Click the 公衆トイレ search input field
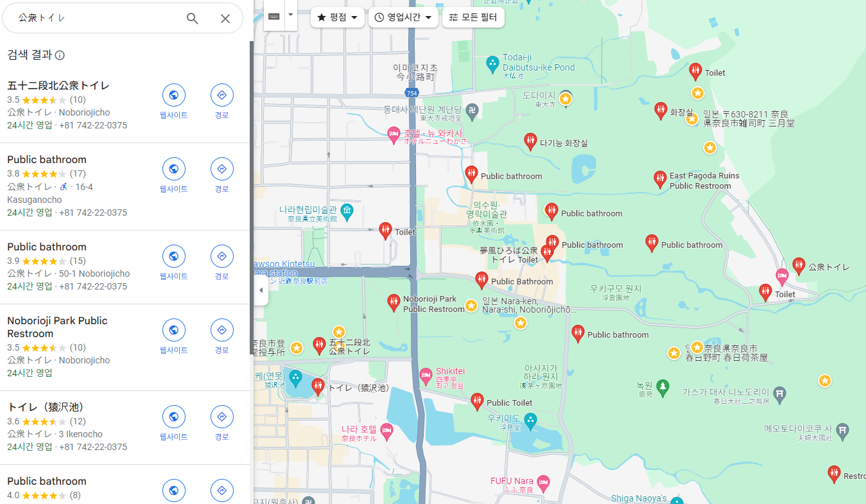This screenshot has width=866, height=504. click(96, 19)
